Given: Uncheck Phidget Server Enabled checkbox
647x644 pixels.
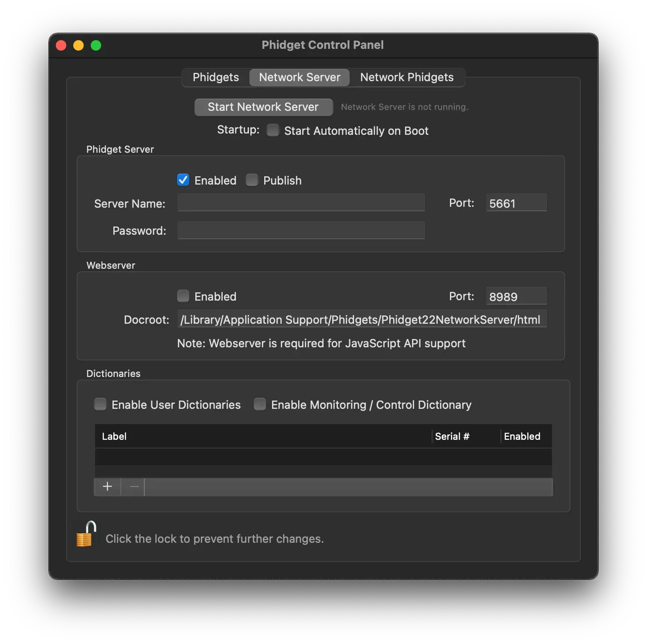Looking at the screenshot, I should (183, 180).
